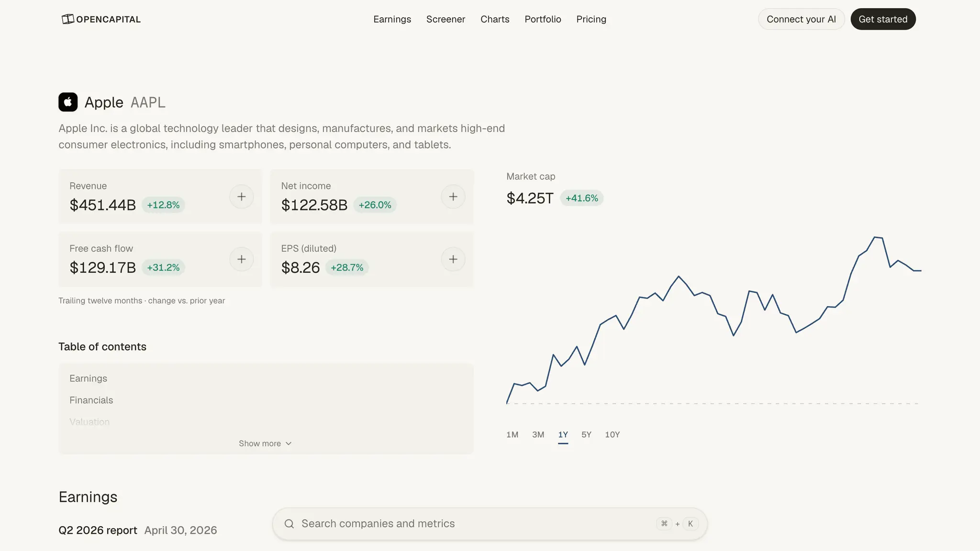Click the Apple company logo icon
The image size is (980, 551).
click(x=68, y=102)
